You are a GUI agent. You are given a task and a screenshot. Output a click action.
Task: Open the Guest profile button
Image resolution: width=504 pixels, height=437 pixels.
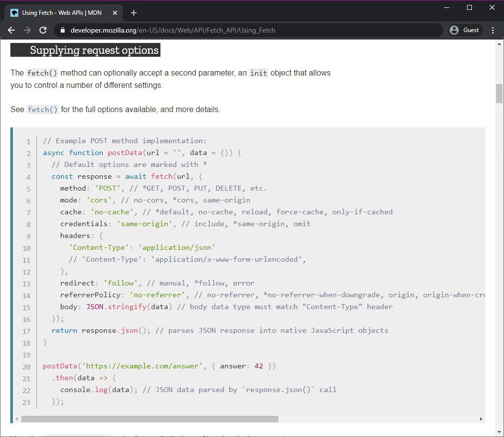pos(465,30)
